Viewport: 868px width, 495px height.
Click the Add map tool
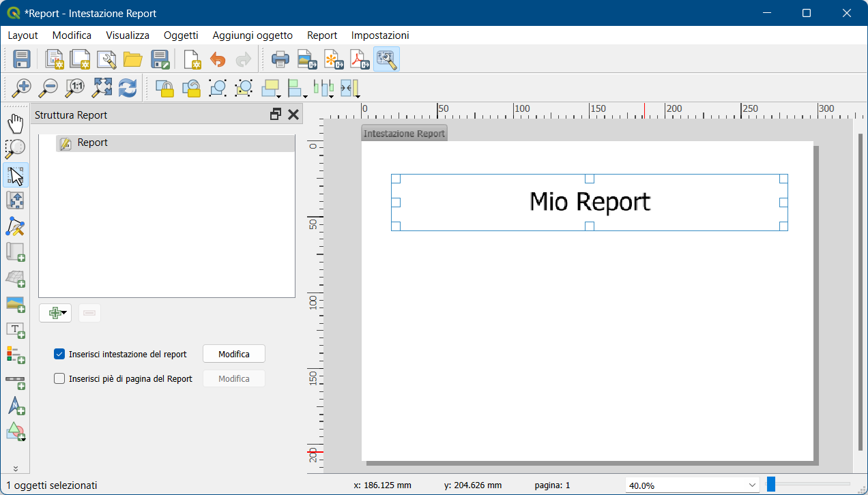click(15, 252)
